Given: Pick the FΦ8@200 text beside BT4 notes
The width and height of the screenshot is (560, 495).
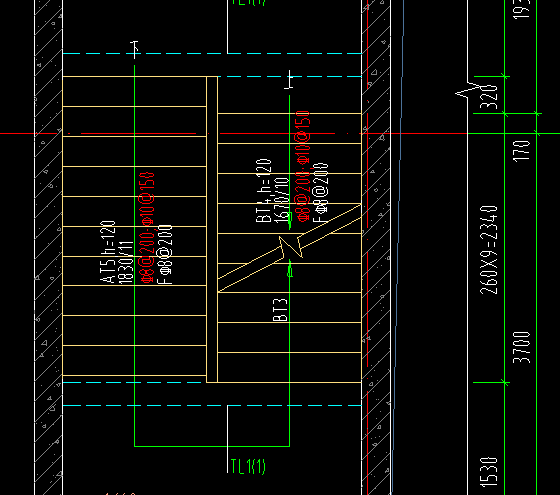Looking at the screenshot, I should click(320, 193).
